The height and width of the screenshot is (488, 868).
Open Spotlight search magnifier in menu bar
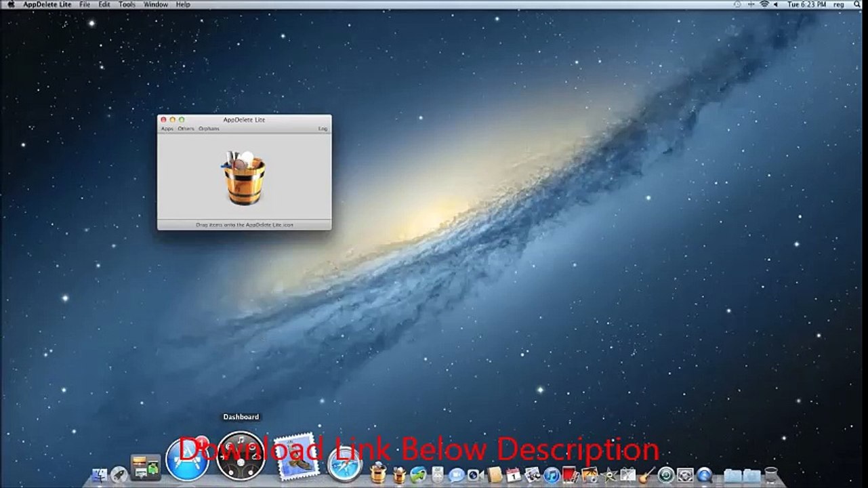pos(856,5)
